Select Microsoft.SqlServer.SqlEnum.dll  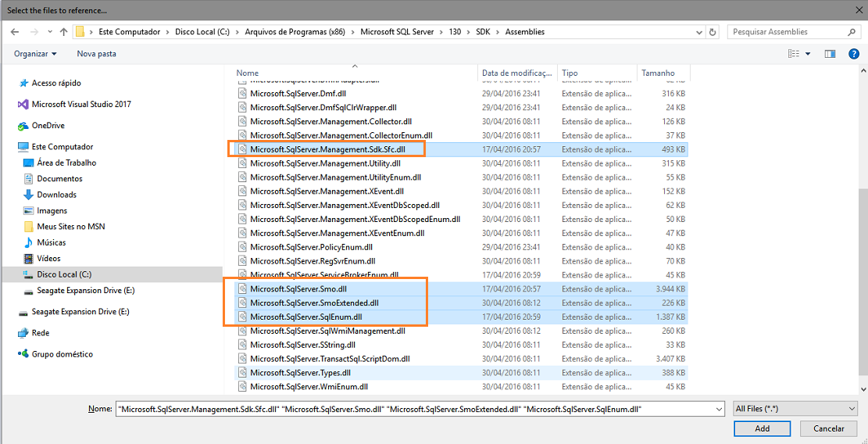point(306,317)
